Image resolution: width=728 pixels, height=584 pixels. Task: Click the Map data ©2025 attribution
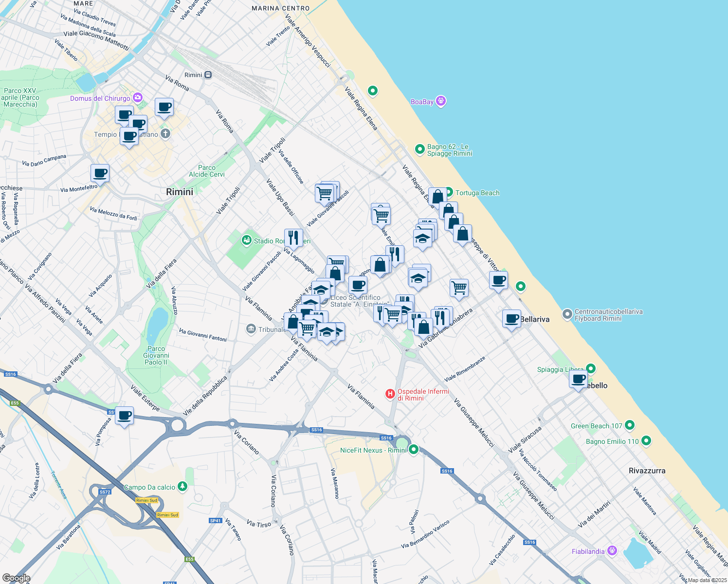point(707,580)
